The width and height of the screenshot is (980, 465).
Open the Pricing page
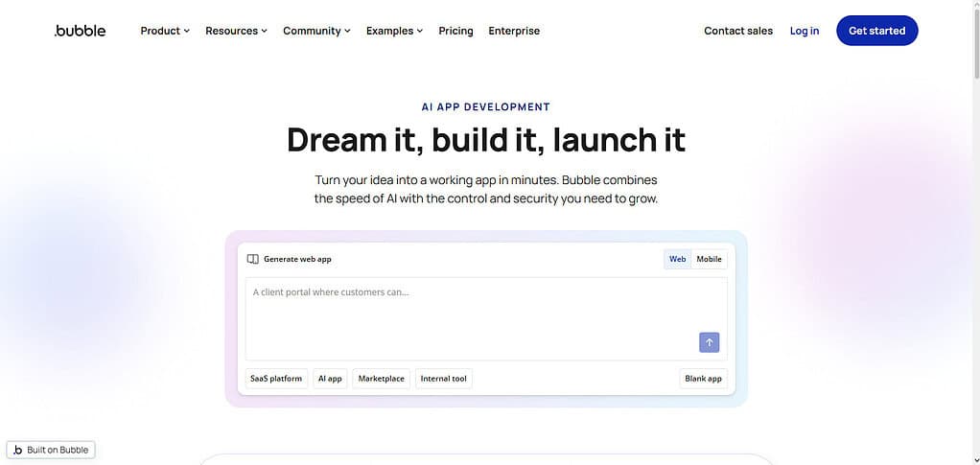(x=455, y=31)
